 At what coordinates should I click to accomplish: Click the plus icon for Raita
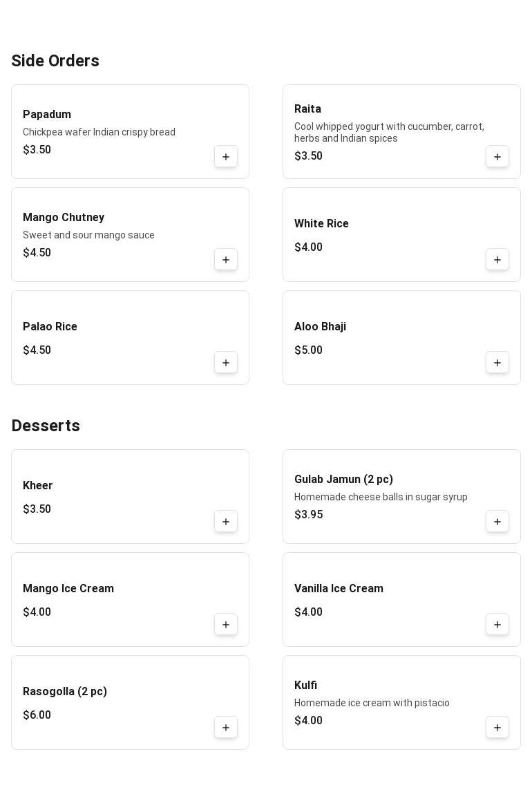497,157
